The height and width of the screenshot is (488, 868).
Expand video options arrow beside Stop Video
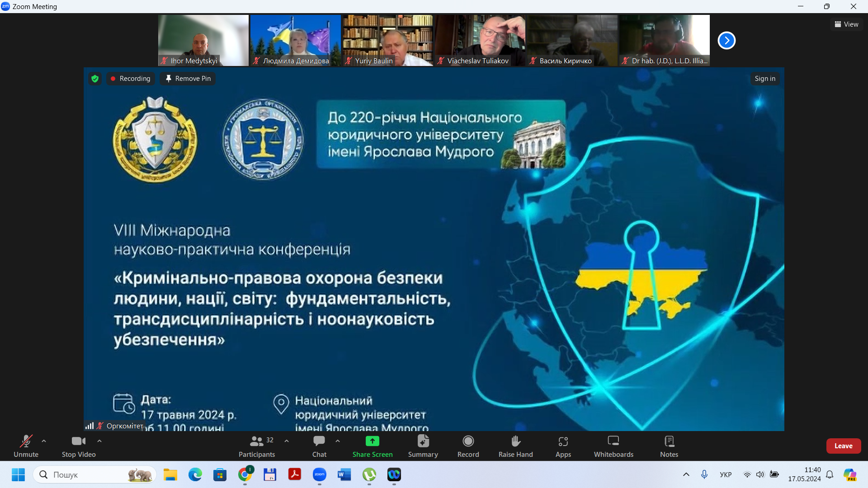pyautogui.click(x=99, y=441)
